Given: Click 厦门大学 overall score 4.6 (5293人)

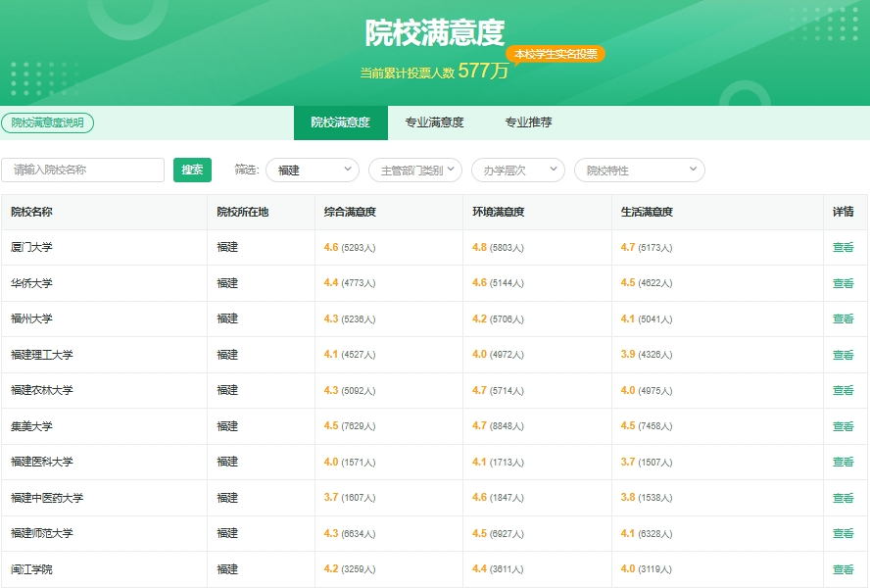Looking at the screenshot, I should (x=350, y=248).
